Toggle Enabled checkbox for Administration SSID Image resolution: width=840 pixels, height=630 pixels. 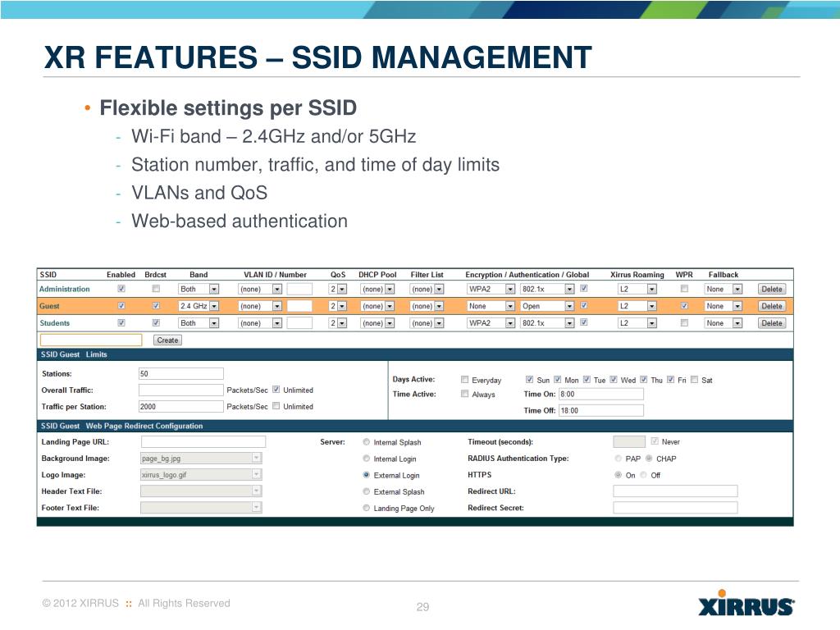click(121, 288)
